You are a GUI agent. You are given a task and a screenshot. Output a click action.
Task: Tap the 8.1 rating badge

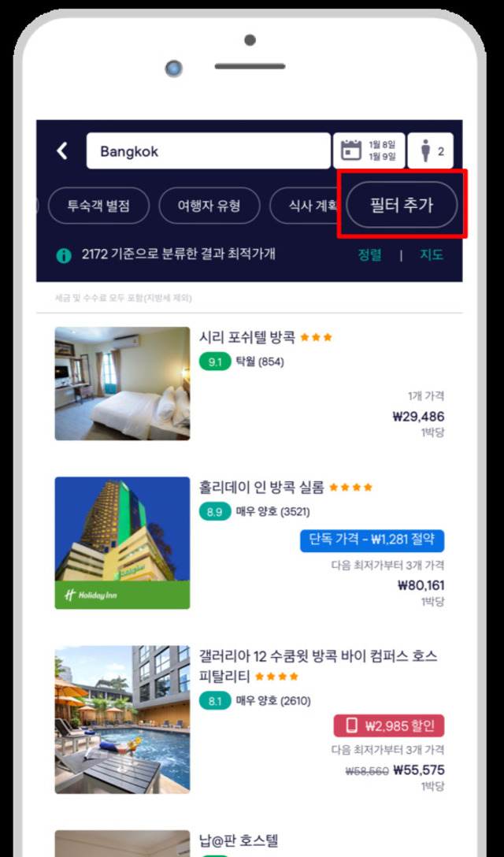(215, 701)
